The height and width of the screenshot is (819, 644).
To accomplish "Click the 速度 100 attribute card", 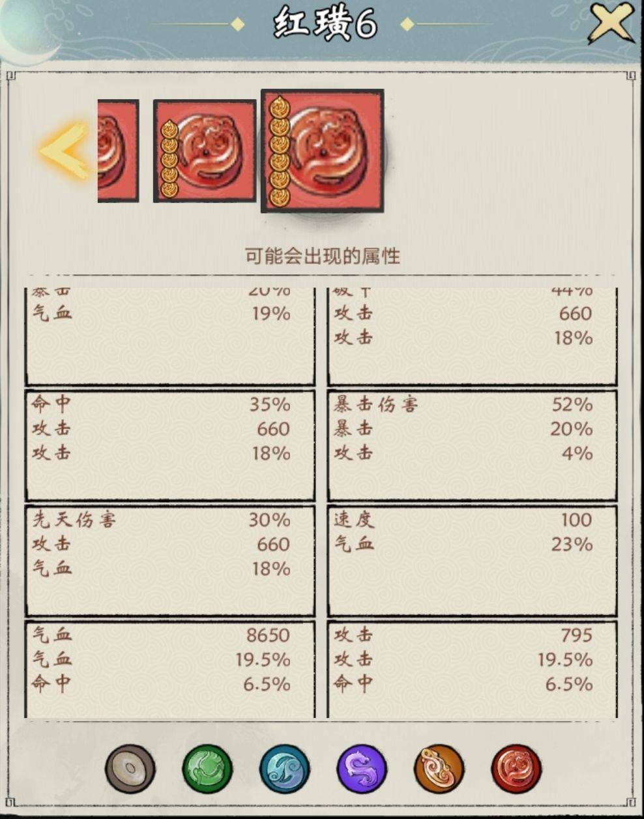I will [x=472, y=561].
